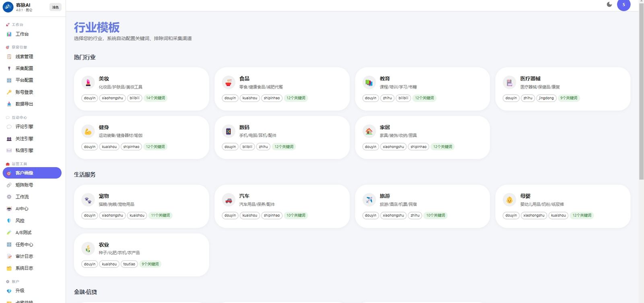Select the 母婴 baby icon
Image resolution: width=644 pixels, height=303 pixels.
(510, 199)
